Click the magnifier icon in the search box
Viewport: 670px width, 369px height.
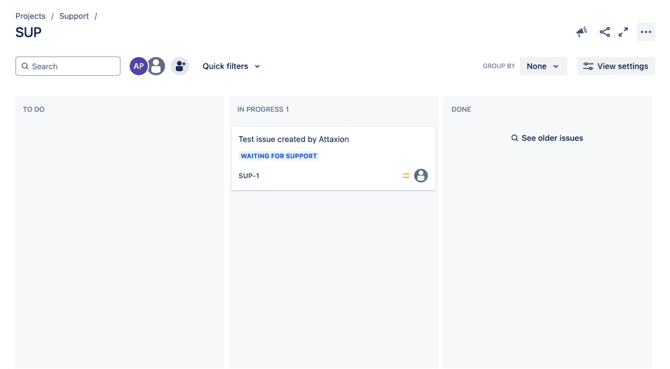point(25,66)
